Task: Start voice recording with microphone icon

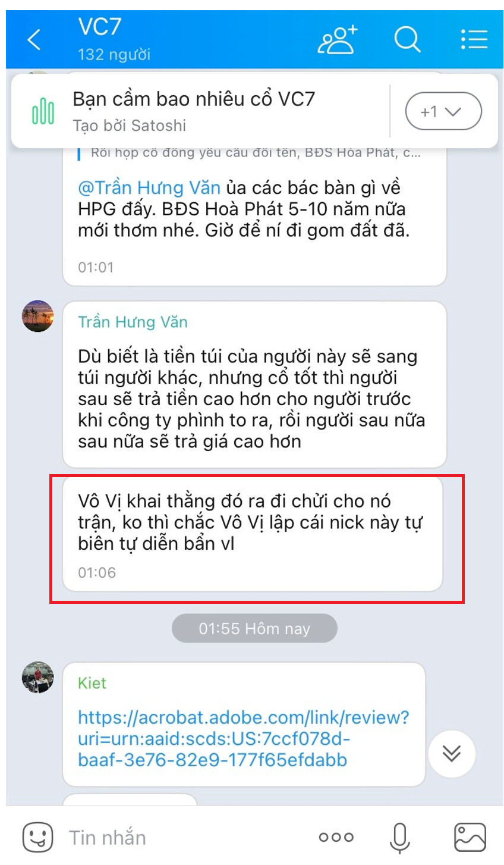Action: pyautogui.click(x=400, y=838)
